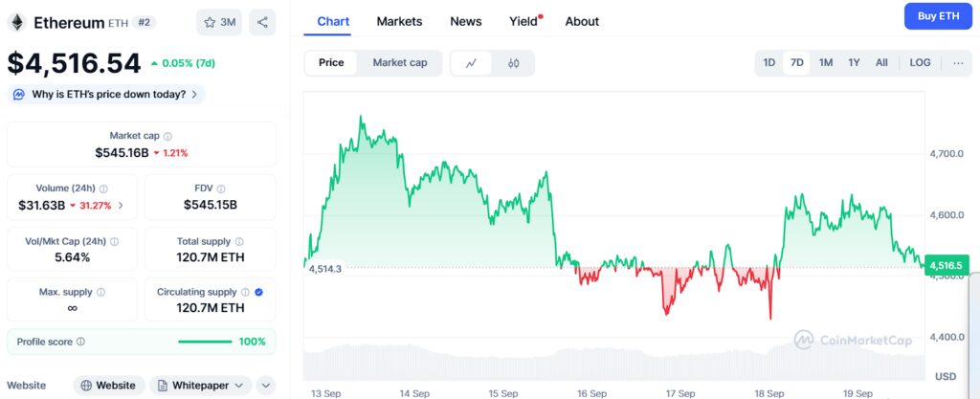Screen dimensions: 980x399
Task: Expand more links chevron beside Whitepaper
Action: click(266, 386)
